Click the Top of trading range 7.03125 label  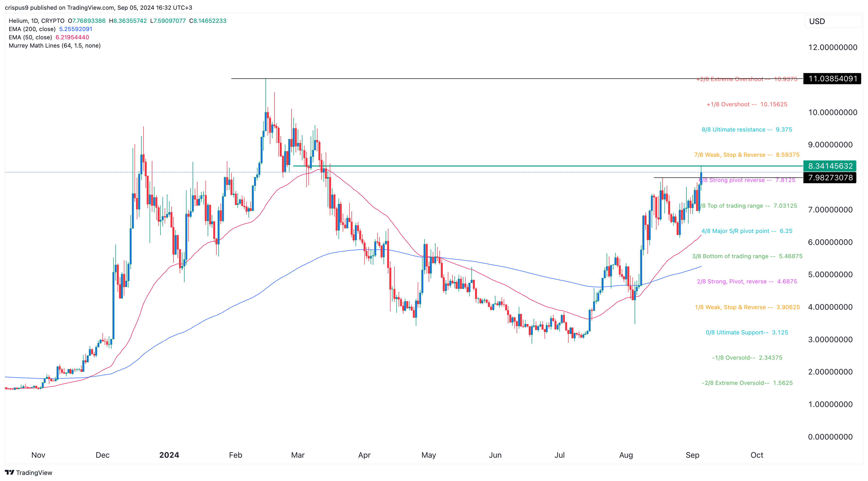[x=749, y=206]
